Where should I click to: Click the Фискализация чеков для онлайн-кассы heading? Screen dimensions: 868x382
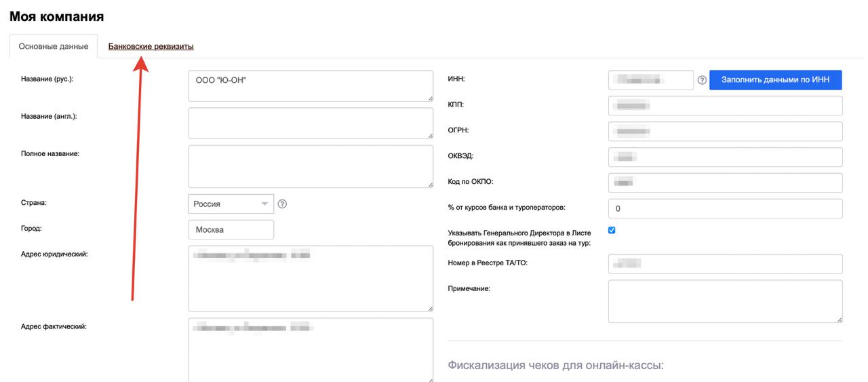point(555,366)
